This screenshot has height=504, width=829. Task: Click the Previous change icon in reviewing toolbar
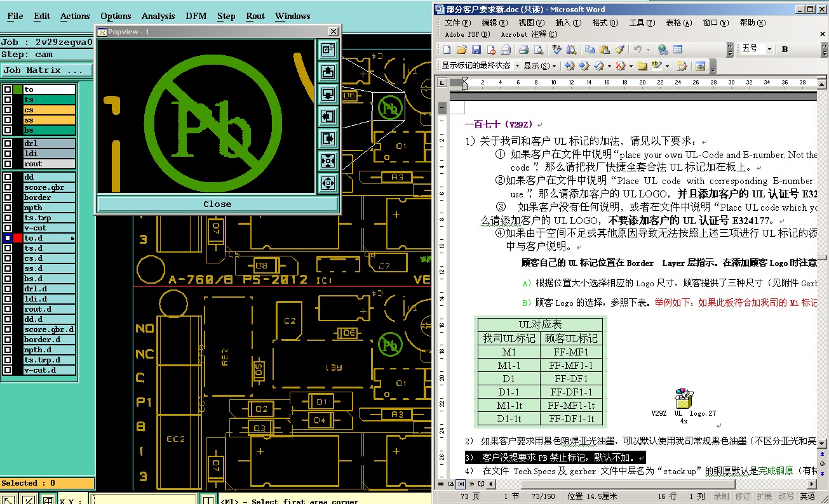pos(570,66)
